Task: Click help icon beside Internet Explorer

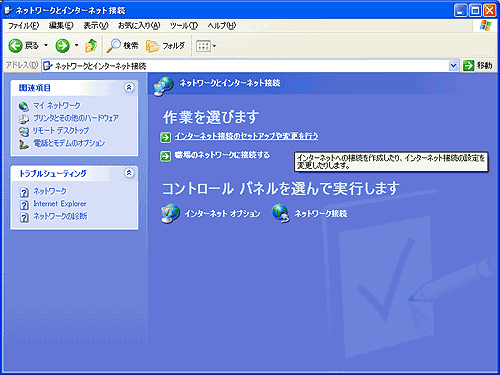Action: coord(24,205)
